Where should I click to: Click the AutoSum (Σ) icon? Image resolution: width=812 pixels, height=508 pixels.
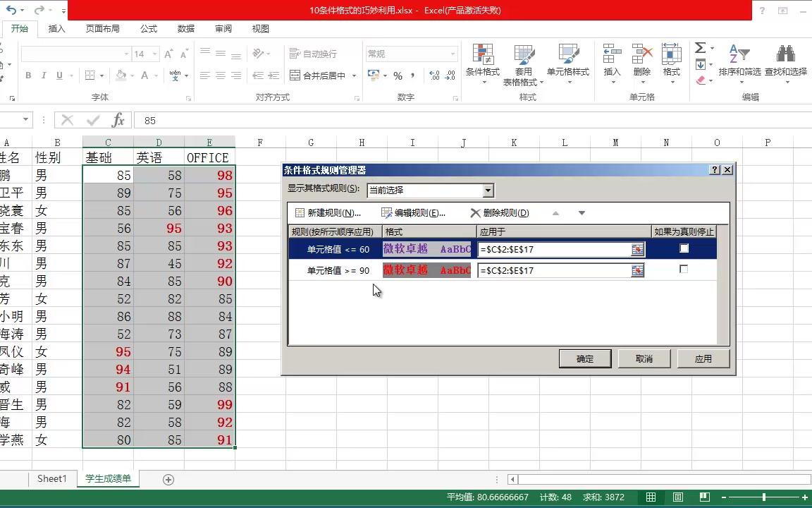[701, 48]
